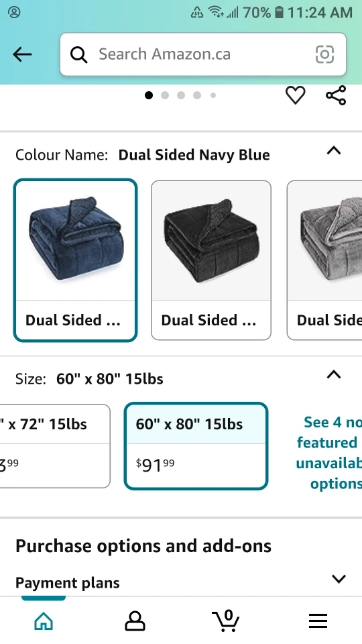Open the hamburger menu
This screenshot has height=644, width=362.
click(x=318, y=621)
